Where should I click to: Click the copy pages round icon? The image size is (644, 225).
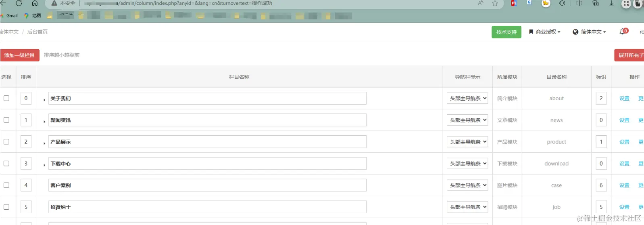click(x=638, y=4)
